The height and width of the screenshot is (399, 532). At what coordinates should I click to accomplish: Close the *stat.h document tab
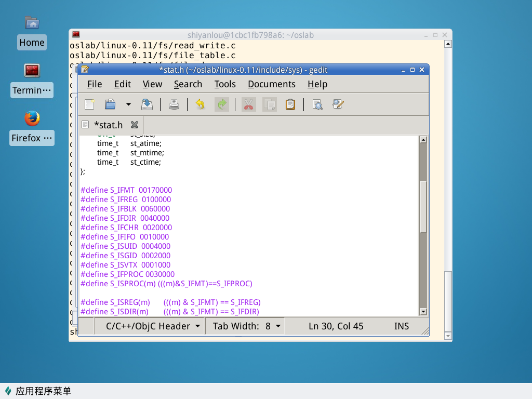(x=134, y=125)
